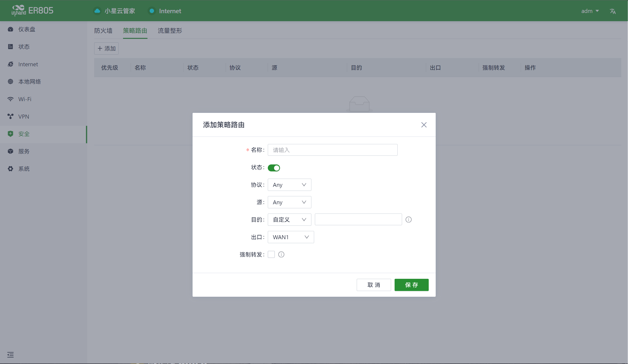Click the cloud icon beside 小星云管家
628x364 pixels.
[x=97, y=11]
